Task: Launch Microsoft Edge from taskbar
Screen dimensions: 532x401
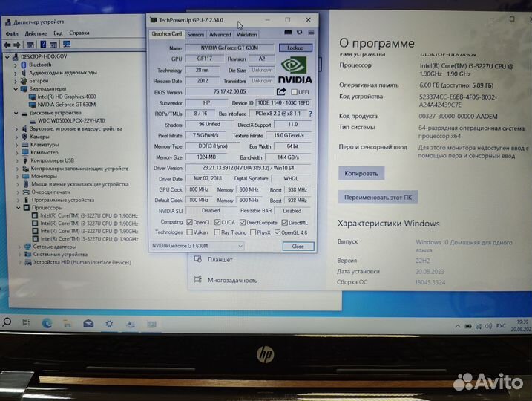Action: tap(47, 323)
